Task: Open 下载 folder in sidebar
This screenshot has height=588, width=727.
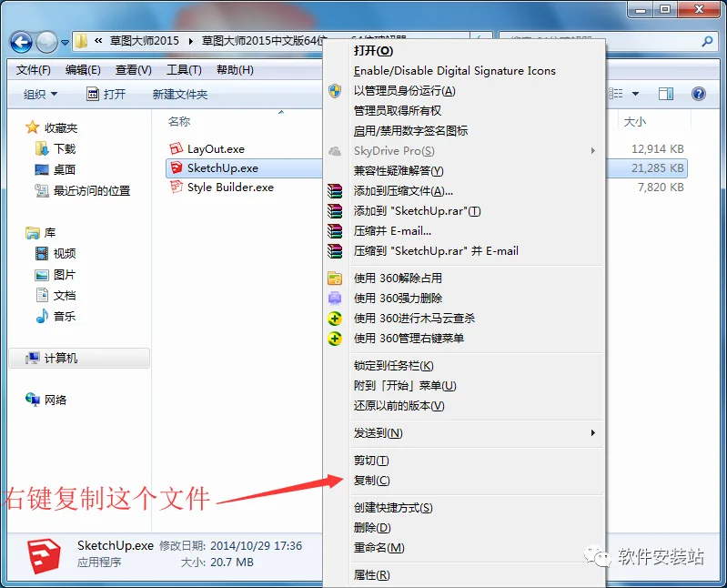Action: [56, 149]
